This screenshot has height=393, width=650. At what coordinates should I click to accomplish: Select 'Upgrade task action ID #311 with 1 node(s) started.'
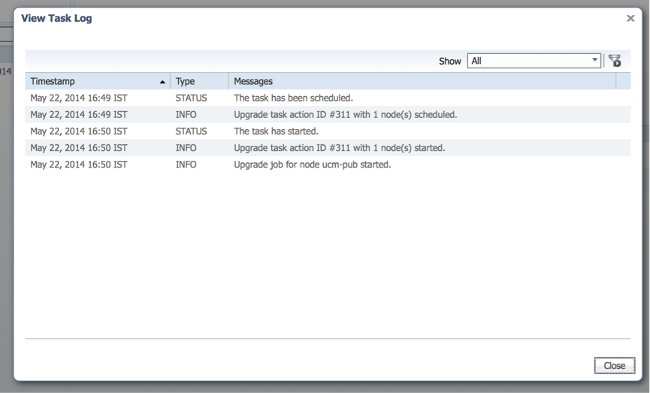340,148
